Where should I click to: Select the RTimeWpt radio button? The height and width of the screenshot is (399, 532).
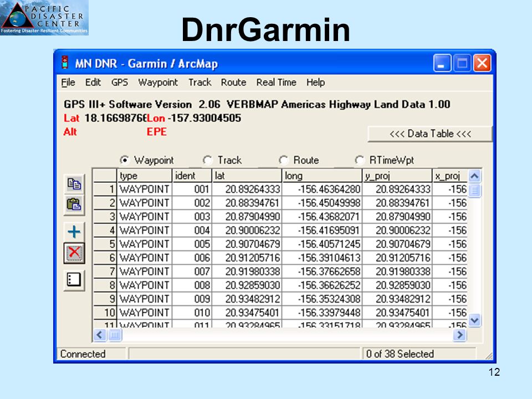tap(359, 160)
